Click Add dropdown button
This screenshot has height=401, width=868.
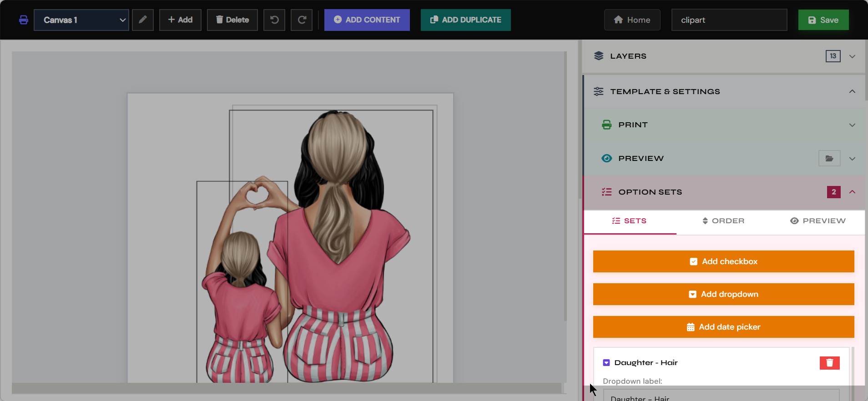point(723,294)
